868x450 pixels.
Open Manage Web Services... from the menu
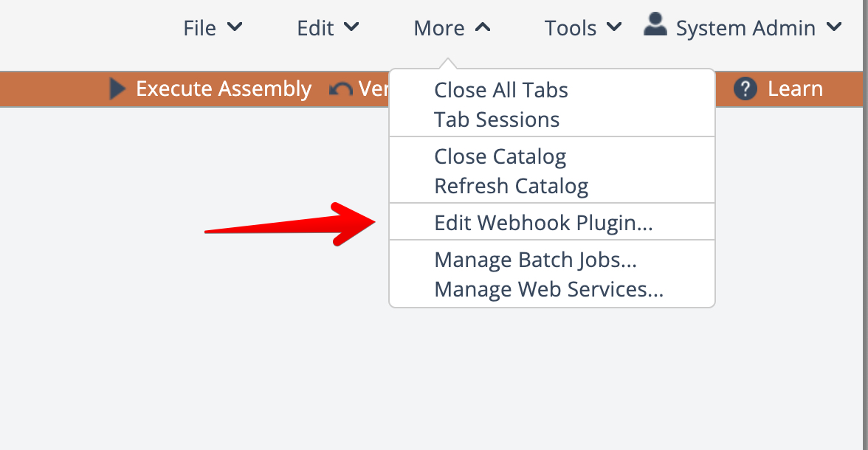(x=548, y=289)
